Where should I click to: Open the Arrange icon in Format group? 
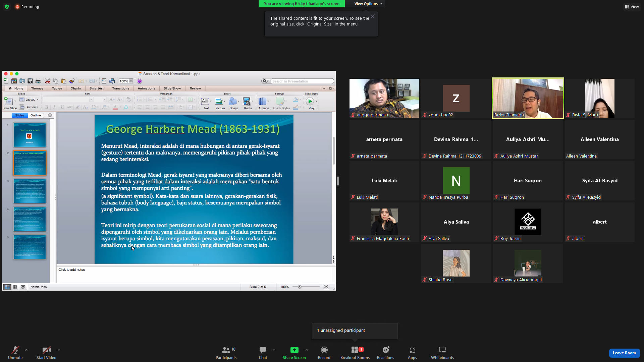pyautogui.click(x=263, y=101)
